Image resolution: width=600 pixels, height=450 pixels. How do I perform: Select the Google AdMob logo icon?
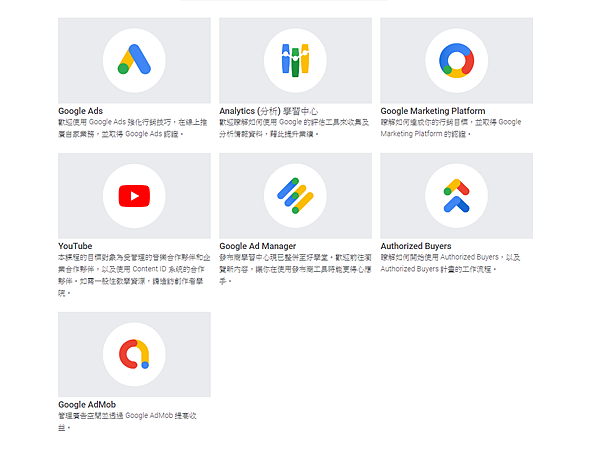point(134,354)
